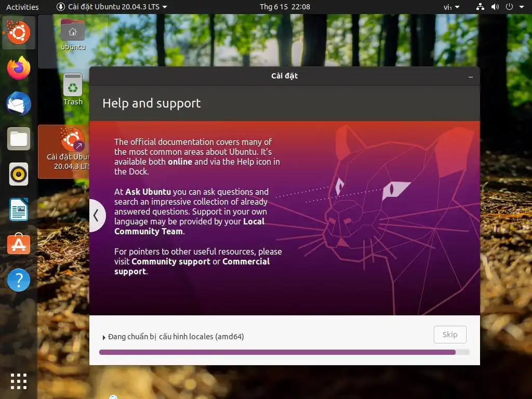The width and height of the screenshot is (532, 399).
Task: Open the Ubuntu installer icon in the dock
Action: pos(19,33)
